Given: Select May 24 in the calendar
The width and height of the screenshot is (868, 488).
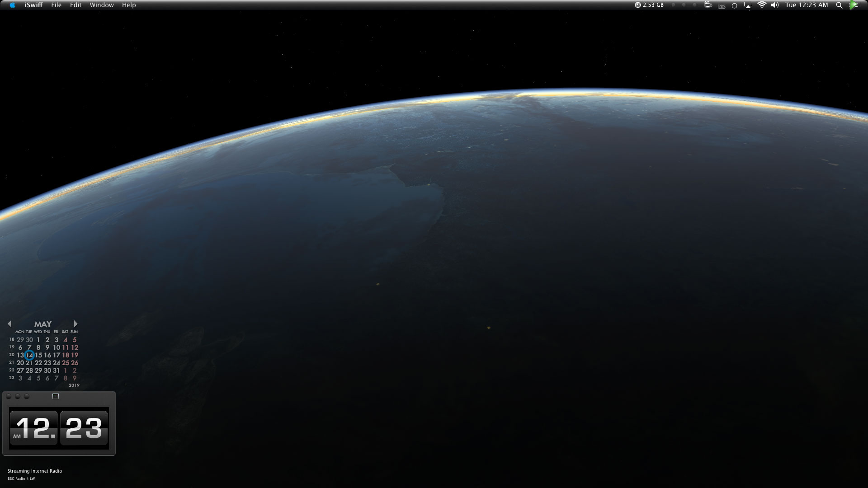Looking at the screenshot, I should point(57,363).
